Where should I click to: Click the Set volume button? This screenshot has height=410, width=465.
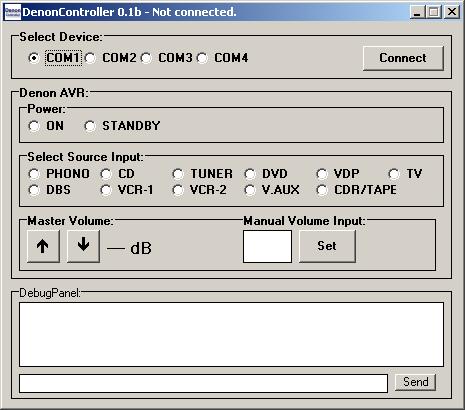click(327, 246)
